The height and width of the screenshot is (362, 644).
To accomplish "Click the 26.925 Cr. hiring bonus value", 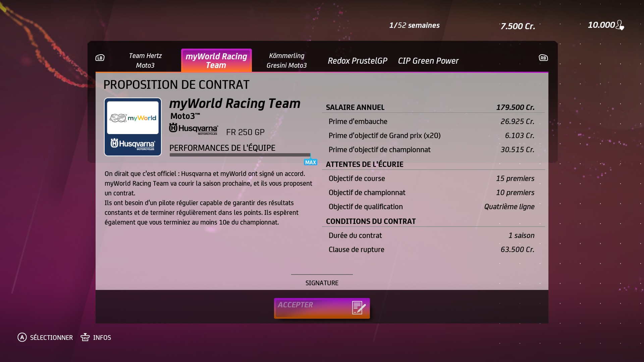I will pos(518,121).
